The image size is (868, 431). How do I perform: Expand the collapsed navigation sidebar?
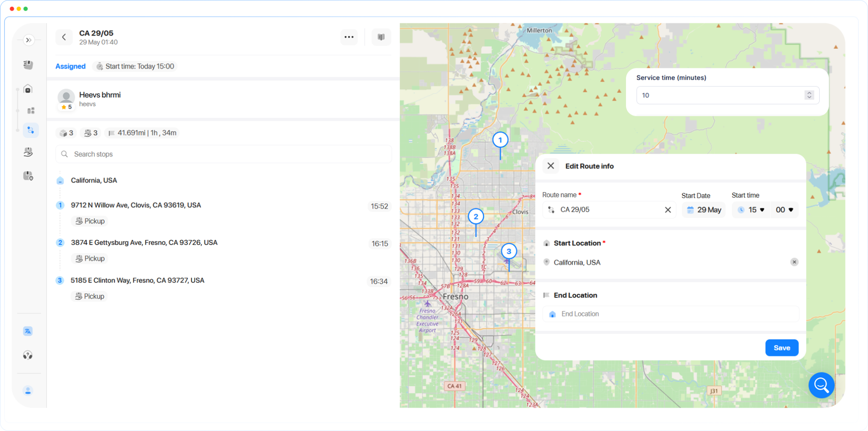[29, 40]
